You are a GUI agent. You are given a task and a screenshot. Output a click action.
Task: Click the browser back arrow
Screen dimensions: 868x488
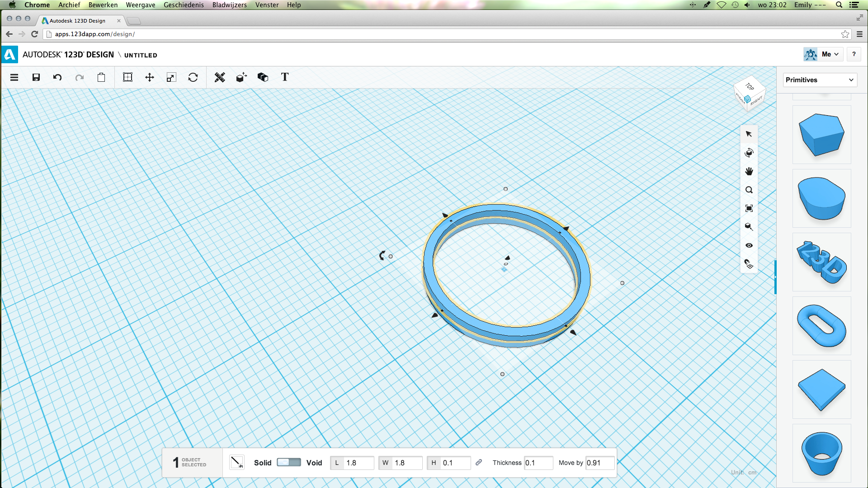9,34
